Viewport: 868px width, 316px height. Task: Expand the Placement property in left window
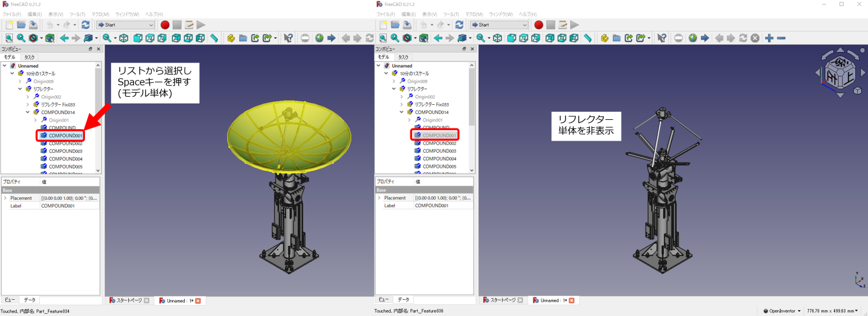[x=5, y=198]
